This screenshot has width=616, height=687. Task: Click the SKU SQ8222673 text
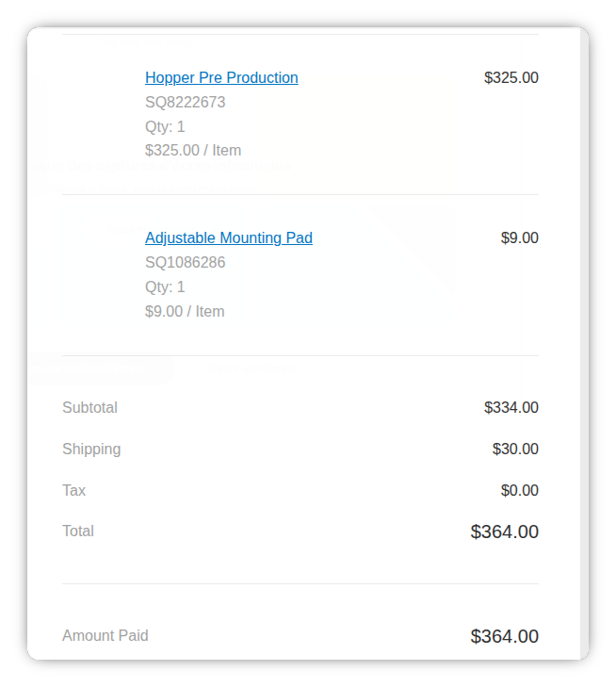coord(186,102)
